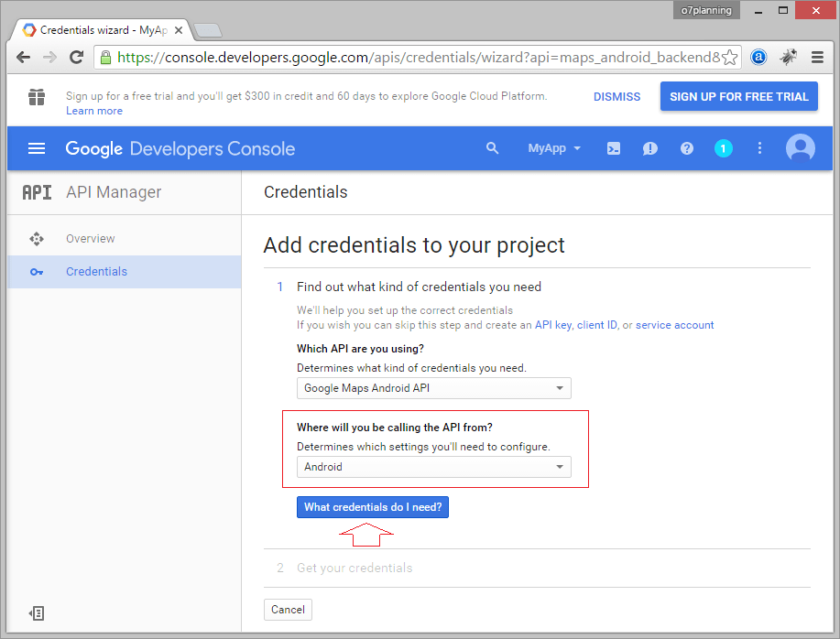The height and width of the screenshot is (639, 840).
Task: Click the browser address bar URL
Action: pos(418,58)
